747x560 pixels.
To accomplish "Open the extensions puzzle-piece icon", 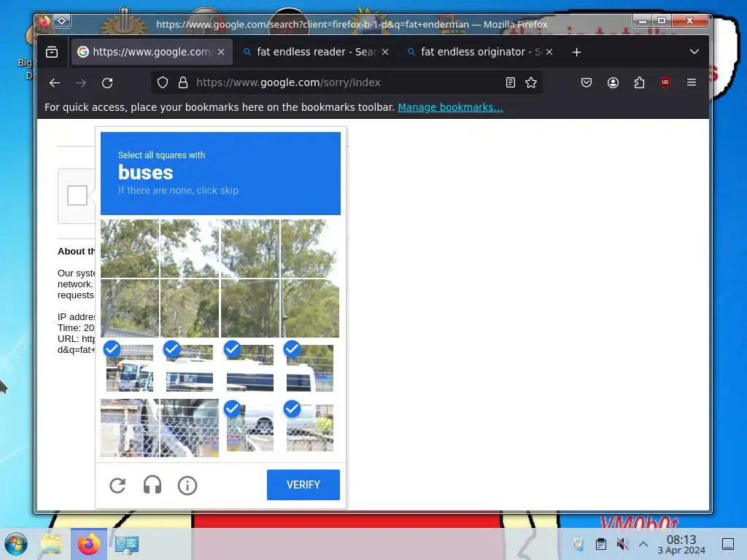I will point(639,83).
